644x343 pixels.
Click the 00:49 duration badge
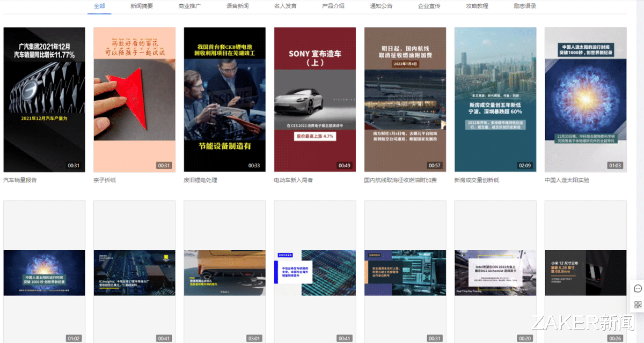point(344,166)
